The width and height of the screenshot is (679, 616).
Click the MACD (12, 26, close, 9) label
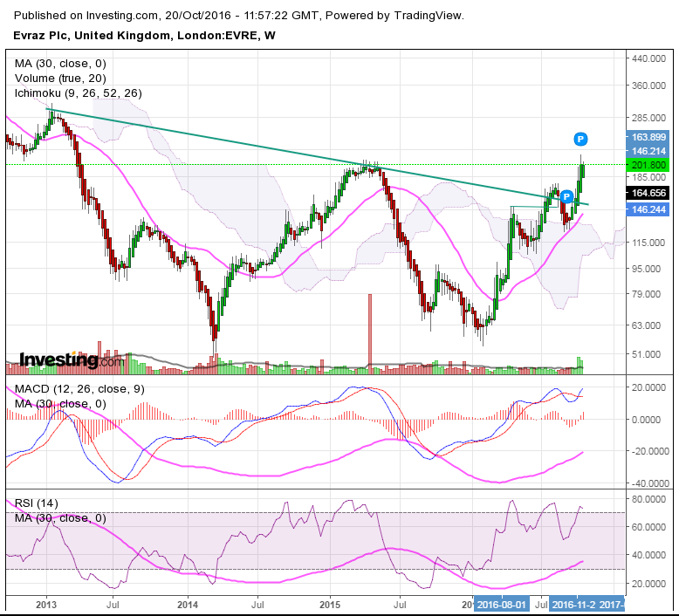79,389
